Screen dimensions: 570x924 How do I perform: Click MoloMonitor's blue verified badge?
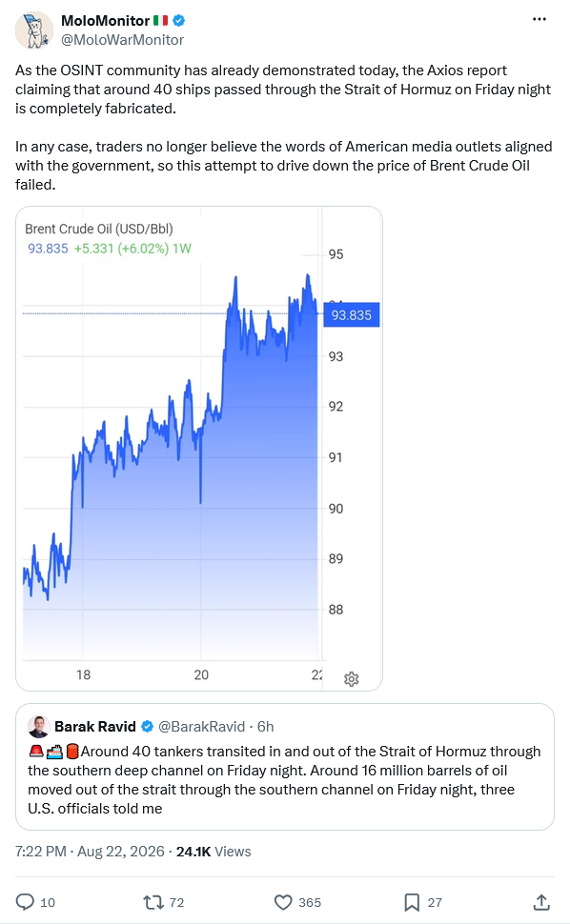[179, 21]
